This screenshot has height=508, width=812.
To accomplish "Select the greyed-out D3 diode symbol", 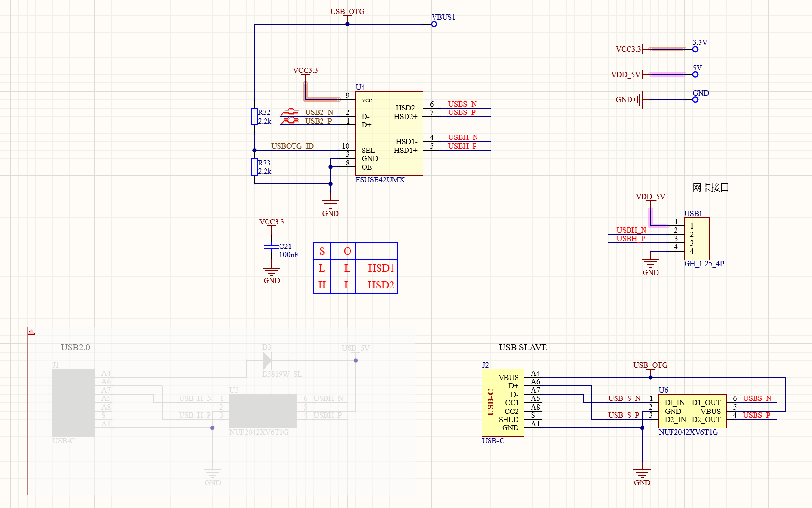I will (x=266, y=360).
